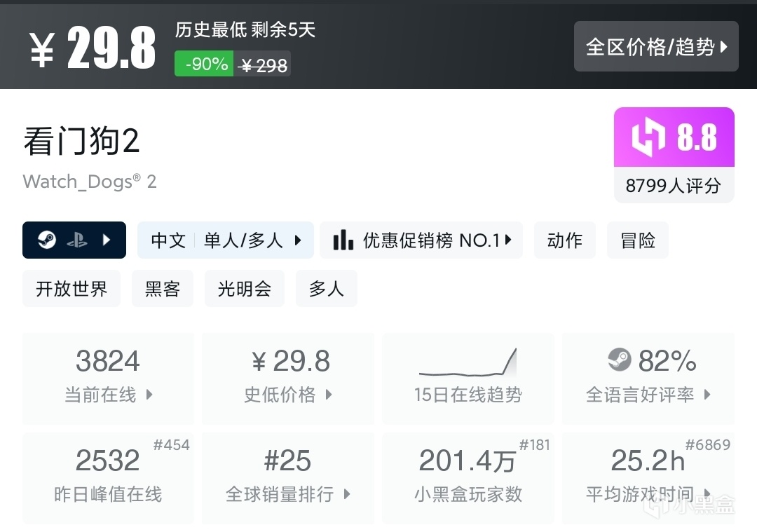Select the 光明会 tag

tap(245, 289)
